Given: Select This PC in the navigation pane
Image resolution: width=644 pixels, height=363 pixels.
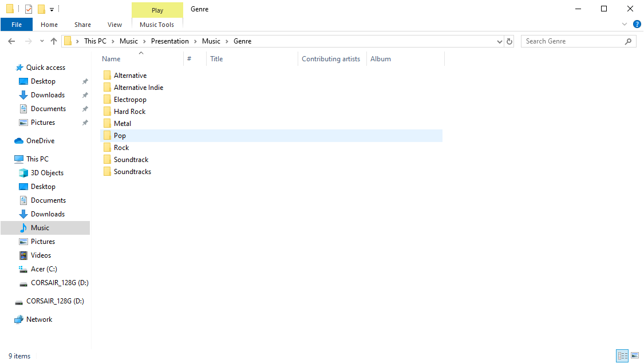Looking at the screenshot, I should 37,159.
